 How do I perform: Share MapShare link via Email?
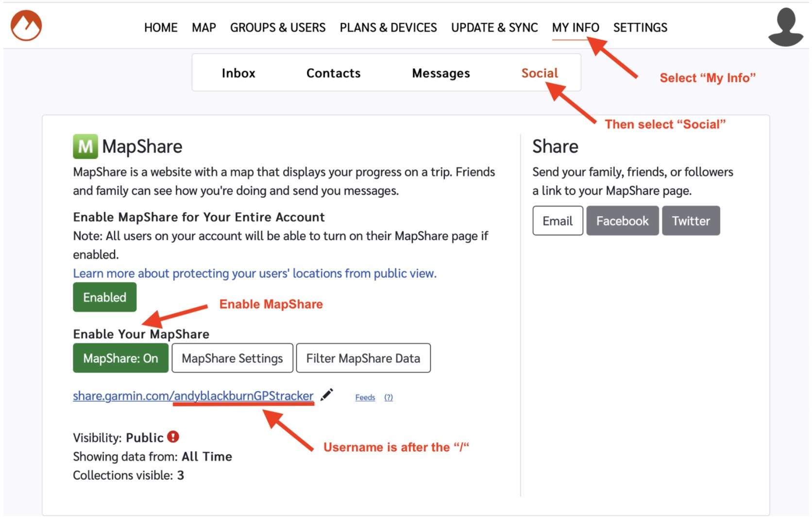coord(558,221)
